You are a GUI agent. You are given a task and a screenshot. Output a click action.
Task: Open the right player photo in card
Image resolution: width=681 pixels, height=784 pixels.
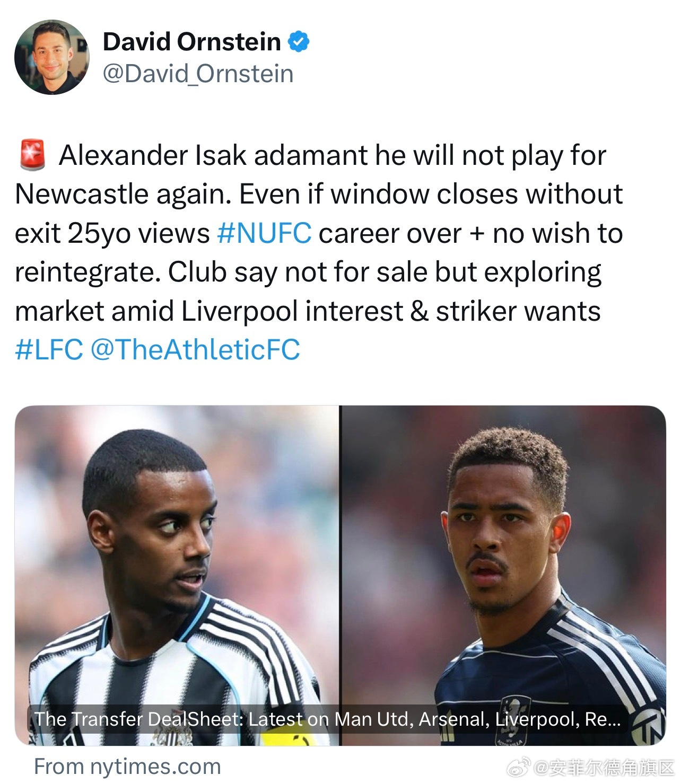(x=503, y=576)
